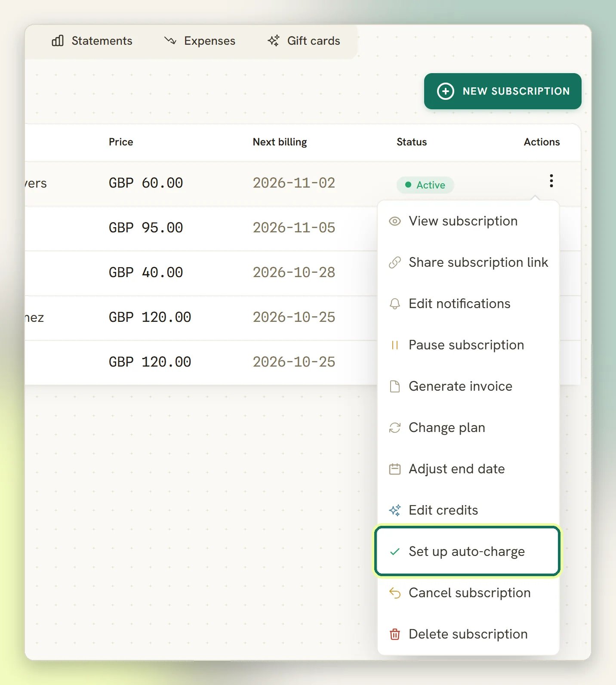
Task: Select Change plan menu entry
Action: (x=468, y=428)
